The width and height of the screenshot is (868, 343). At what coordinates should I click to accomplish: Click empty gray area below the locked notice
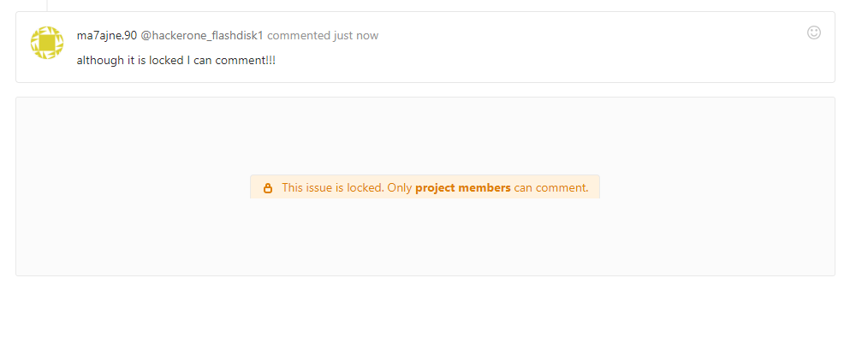tap(425, 240)
